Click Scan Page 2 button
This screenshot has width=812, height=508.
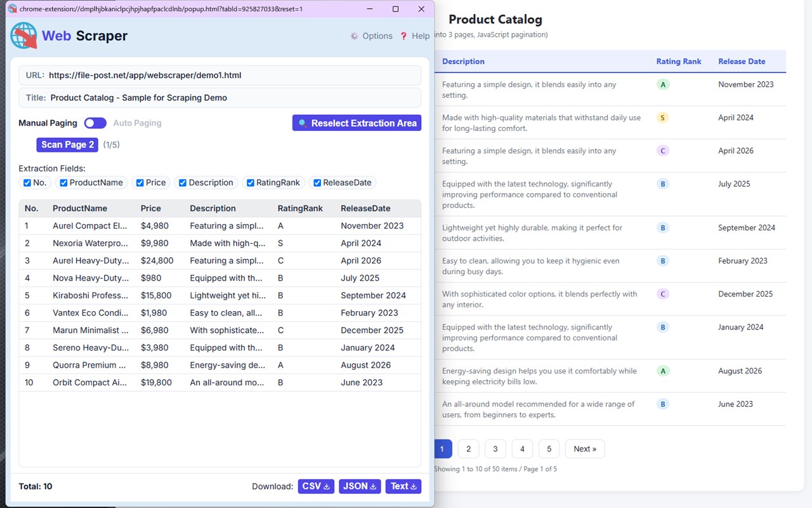(67, 145)
